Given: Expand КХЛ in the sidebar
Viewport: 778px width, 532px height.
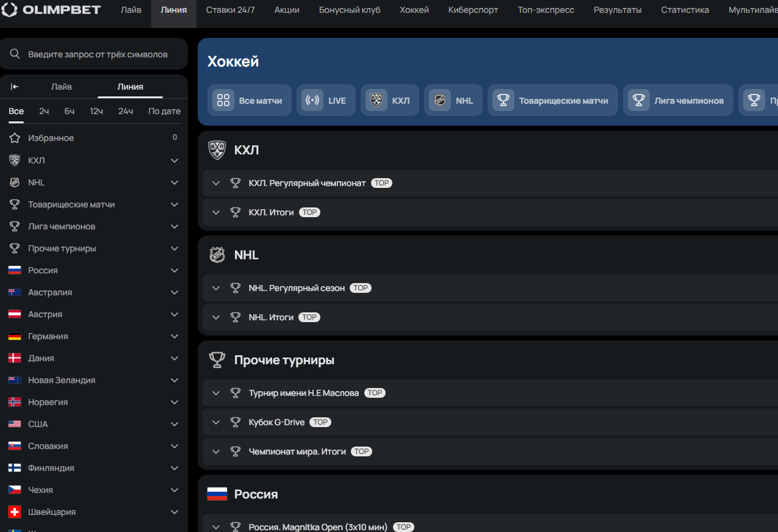Looking at the screenshot, I should point(175,160).
